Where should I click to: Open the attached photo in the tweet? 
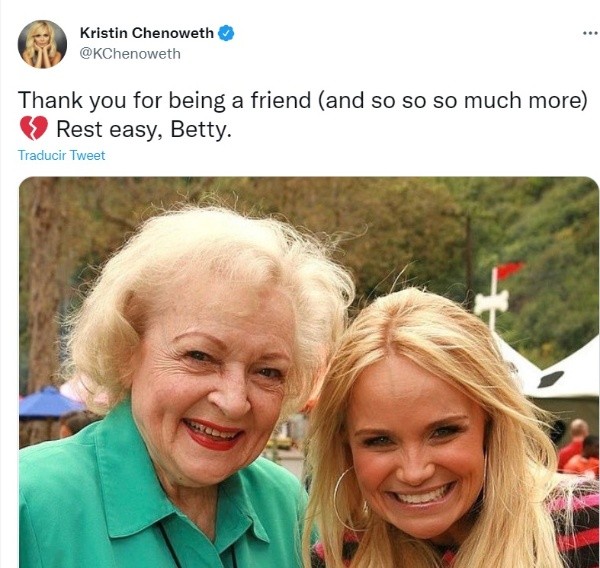point(308,372)
